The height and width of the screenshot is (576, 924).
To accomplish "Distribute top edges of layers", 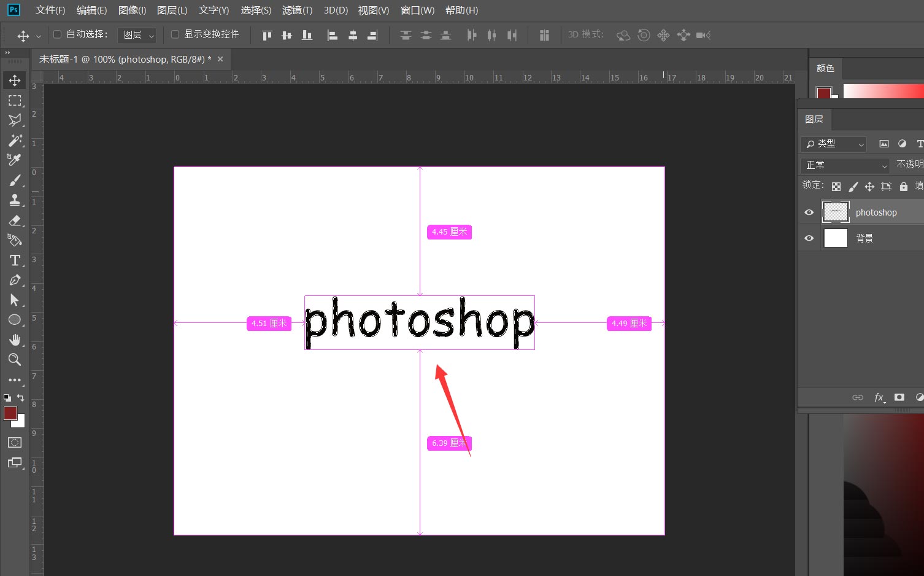I will click(406, 35).
